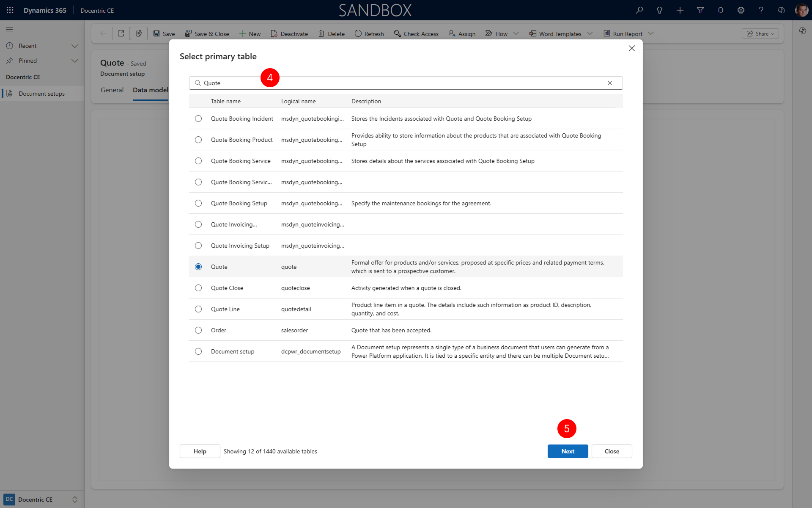Click the Docentric CE app name link

pos(97,11)
